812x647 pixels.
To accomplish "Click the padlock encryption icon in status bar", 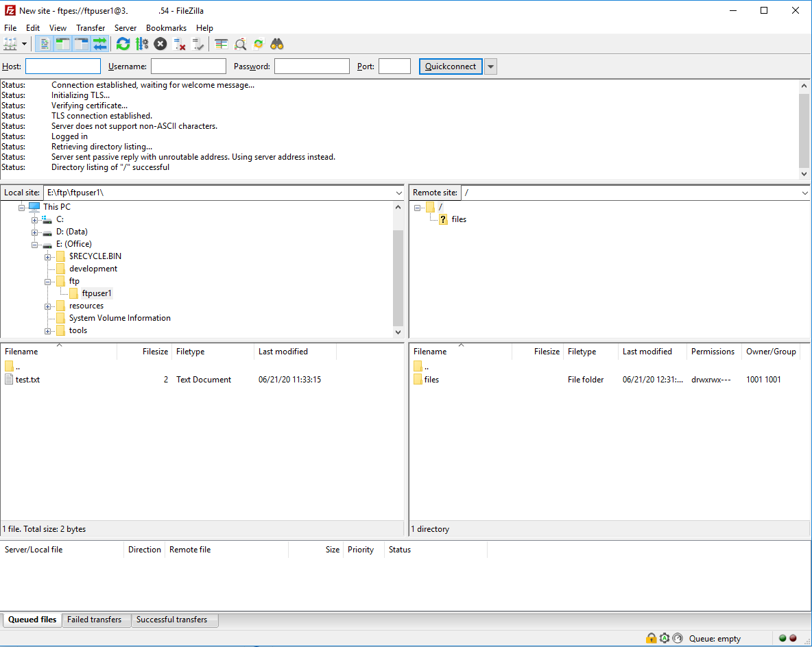I will [651, 638].
